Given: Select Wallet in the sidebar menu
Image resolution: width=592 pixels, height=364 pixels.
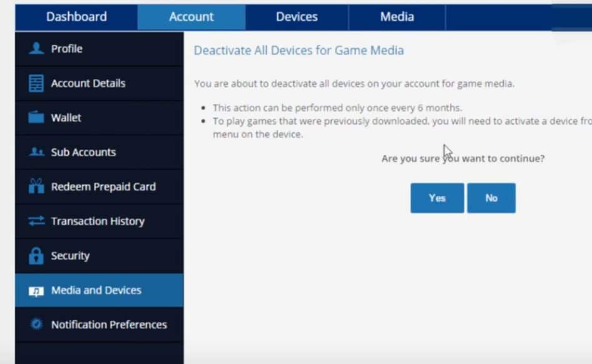Looking at the screenshot, I should (x=66, y=118).
